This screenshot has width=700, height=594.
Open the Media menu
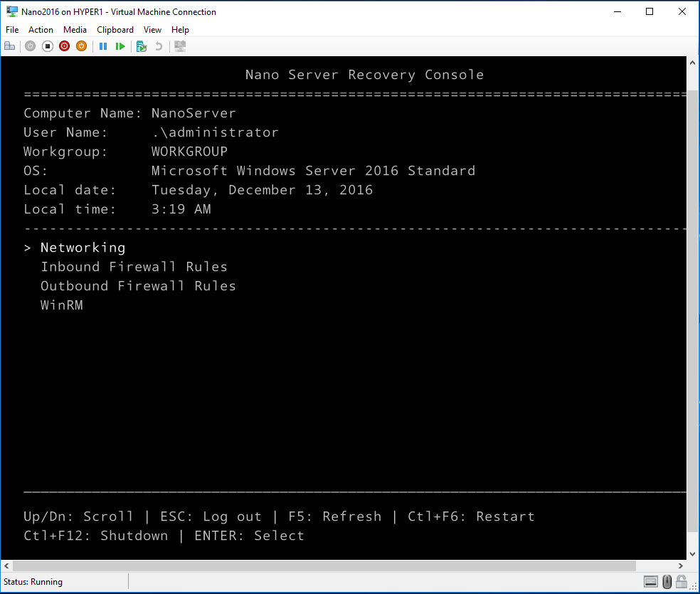pyautogui.click(x=75, y=30)
